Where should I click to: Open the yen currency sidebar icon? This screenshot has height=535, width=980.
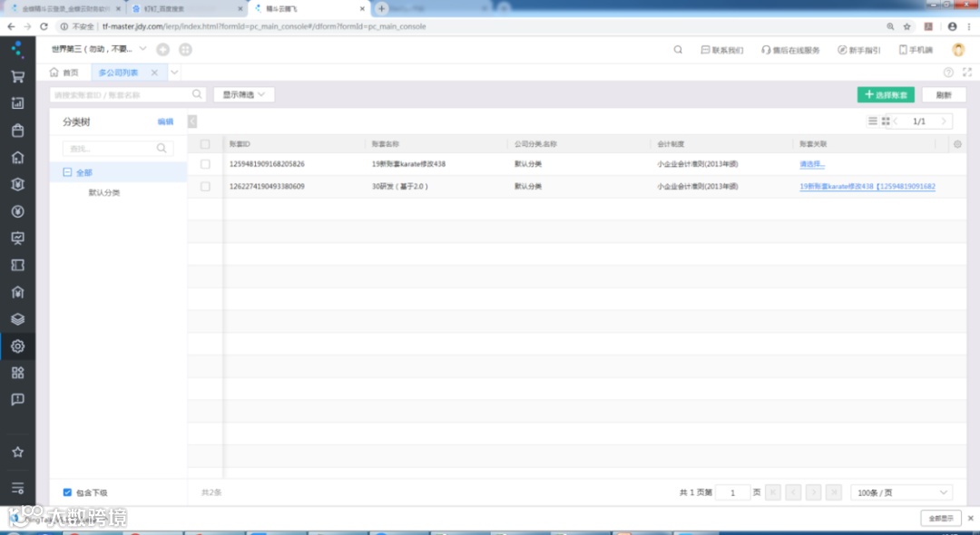[17, 211]
